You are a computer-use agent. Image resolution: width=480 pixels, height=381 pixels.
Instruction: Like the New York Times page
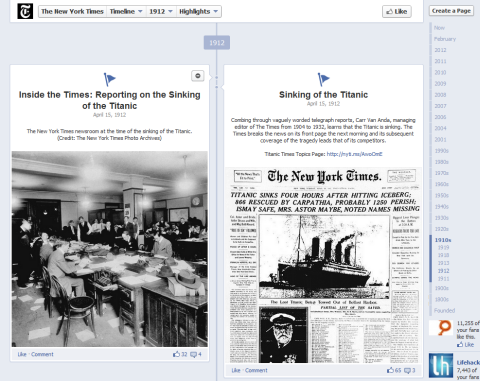click(397, 12)
